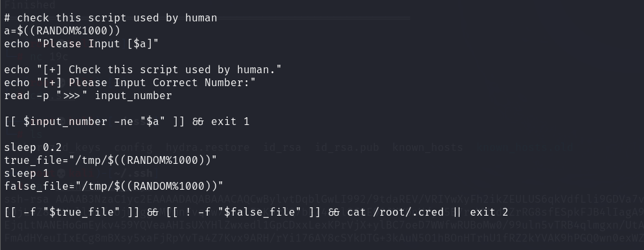Click the 'Please Input [$a]' echo line

82,44
